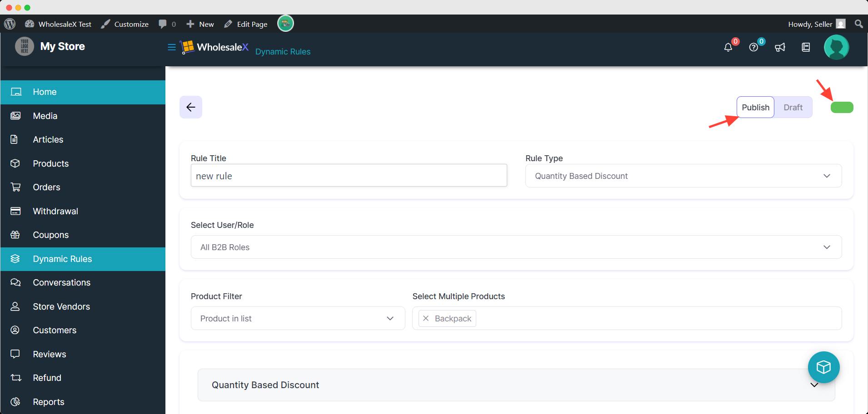Open Media in sidebar

(x=83, y=116)
